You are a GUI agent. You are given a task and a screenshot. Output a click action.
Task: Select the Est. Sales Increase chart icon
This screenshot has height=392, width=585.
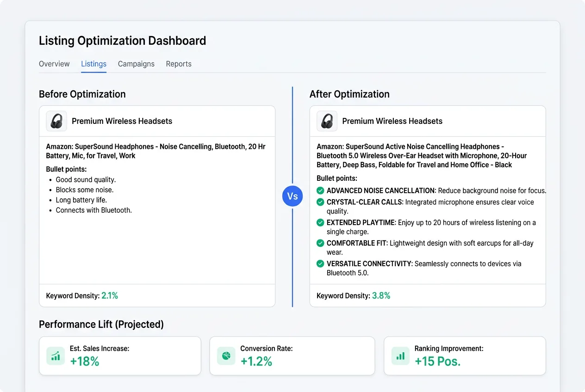(56, 355)
